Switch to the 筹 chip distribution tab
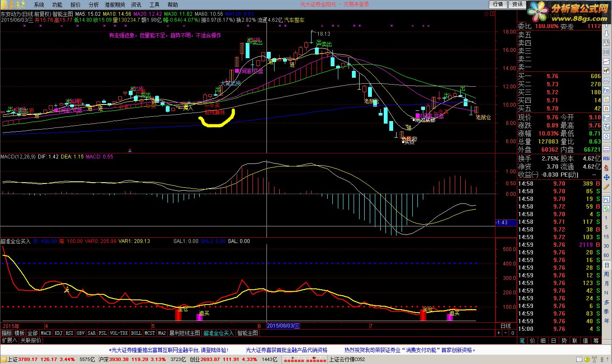The width and height of the screenshot is (612, 364). [x=596, y=341]
